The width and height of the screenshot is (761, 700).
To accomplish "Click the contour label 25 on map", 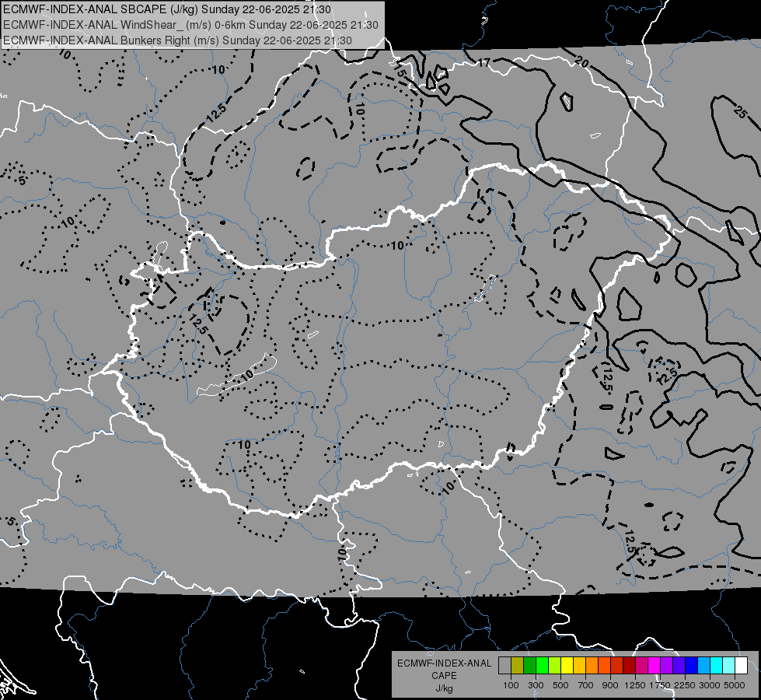I will coord(740,113).
